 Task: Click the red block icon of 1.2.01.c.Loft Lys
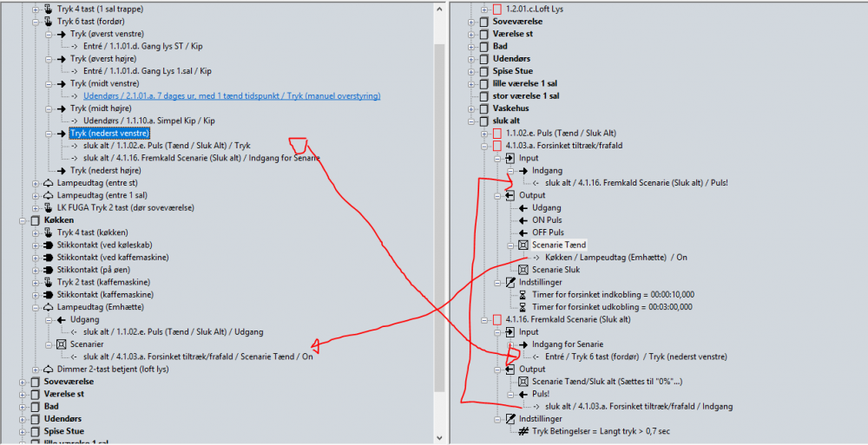point(496,10)
